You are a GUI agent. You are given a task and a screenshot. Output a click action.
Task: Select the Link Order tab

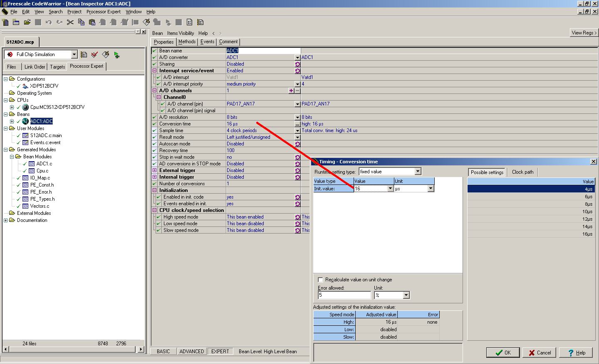click(x=35, y=67)
